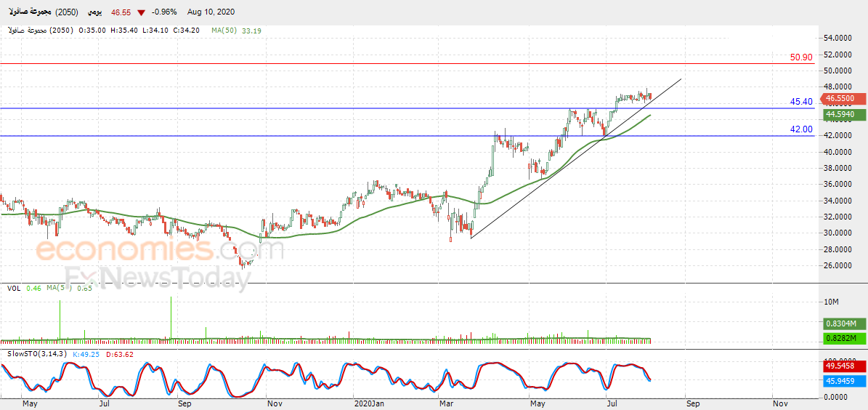Click the 45.40 support level label
The image size is (868, 410).
pos(801,102)
